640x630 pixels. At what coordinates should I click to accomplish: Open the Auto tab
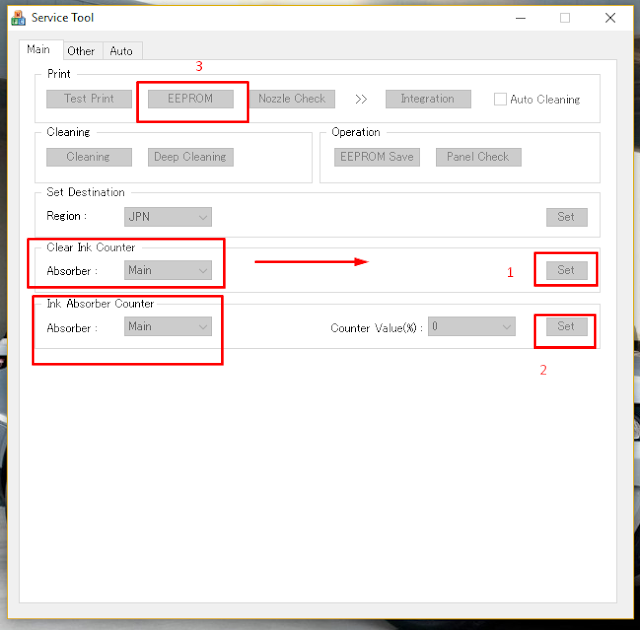point(122,51)
